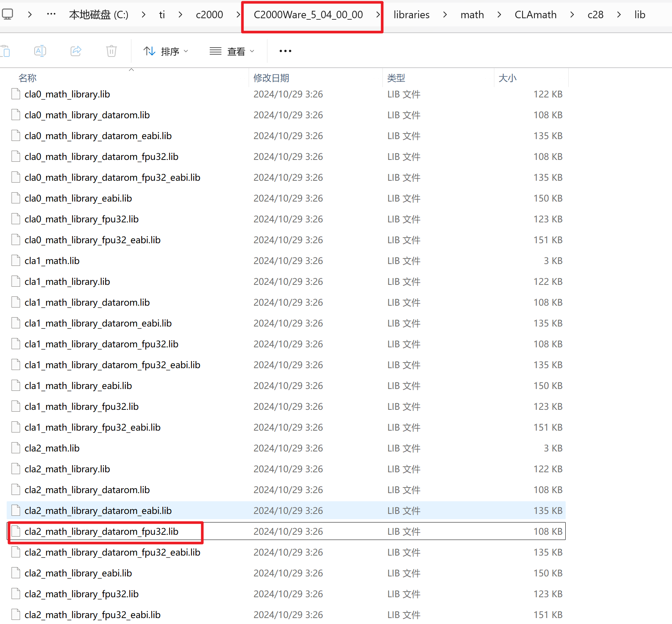Screen dimensions: 672x624
Task: Sort files by the 大小 column header
Action: [508, 78]
